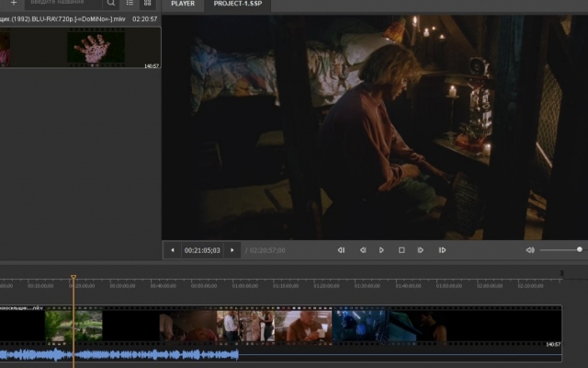Click the timeline ruler at 01:00:00;00
The height and width of the screenshot is (368, 588).
[x=245, y=286]
